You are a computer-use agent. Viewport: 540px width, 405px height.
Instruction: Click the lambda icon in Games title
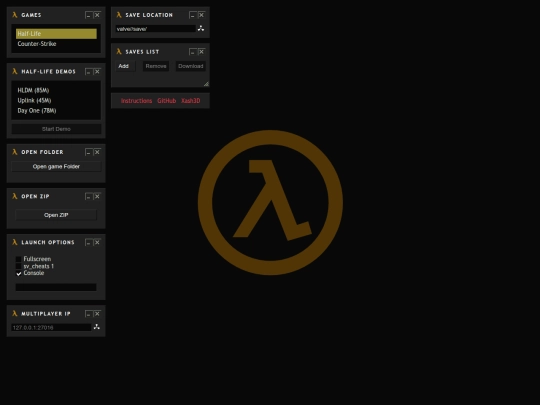(14, 15)
